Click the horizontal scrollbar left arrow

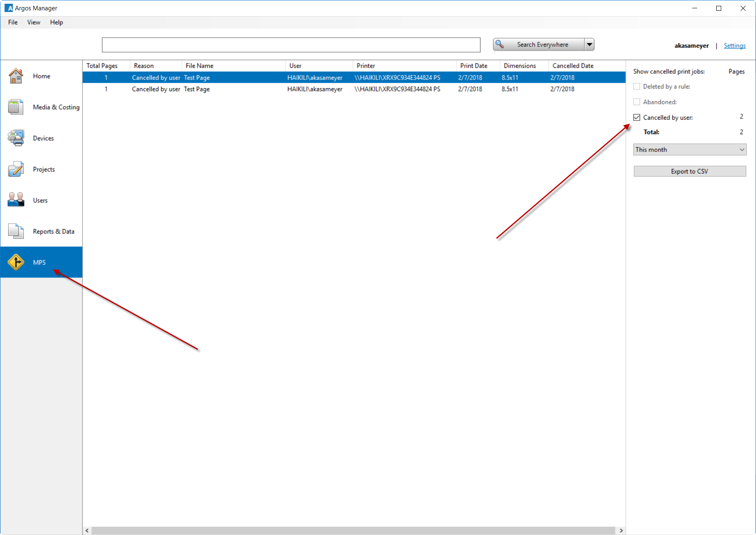point(87,530)
